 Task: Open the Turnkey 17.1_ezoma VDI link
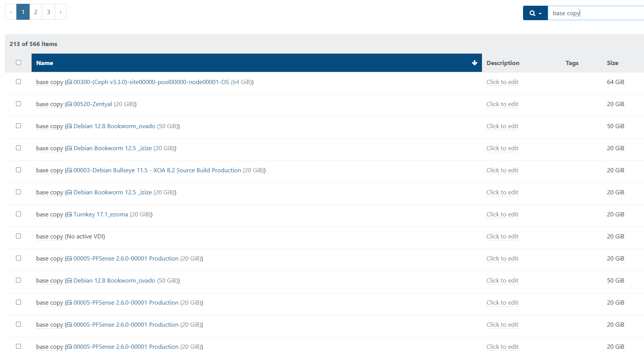(x=100, y=214)
